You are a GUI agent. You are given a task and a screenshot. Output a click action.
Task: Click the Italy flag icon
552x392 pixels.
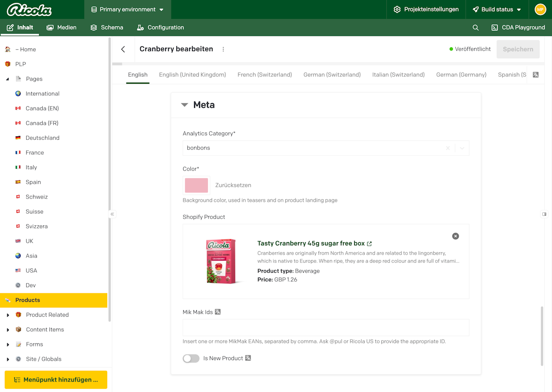18,167
